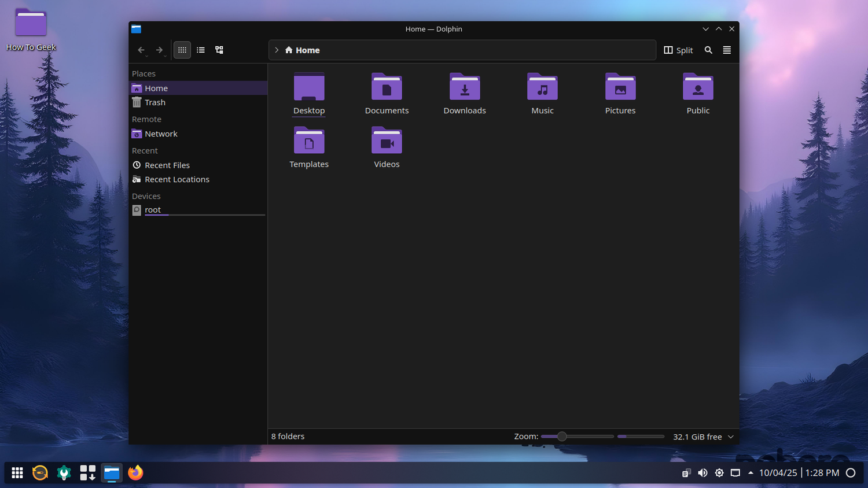This screenshot has height=488, width=868.
Task: Select the Documents folder icon
Action: coord(387,87)
